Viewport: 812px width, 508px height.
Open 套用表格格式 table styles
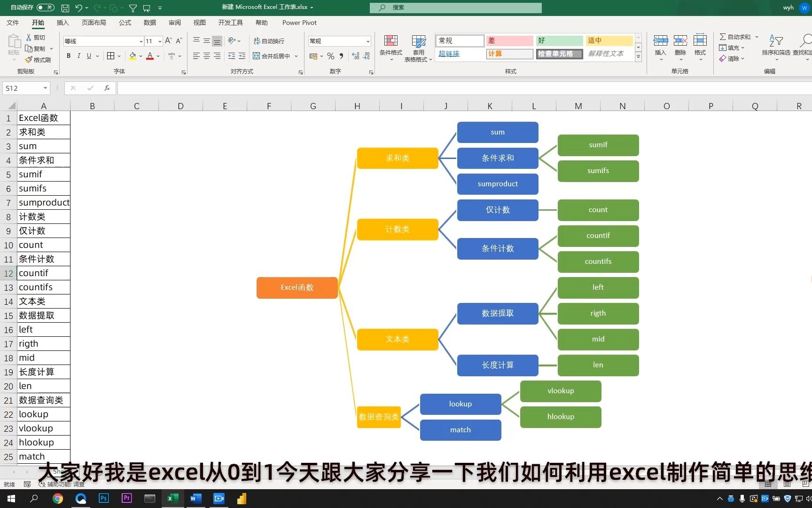418,48
